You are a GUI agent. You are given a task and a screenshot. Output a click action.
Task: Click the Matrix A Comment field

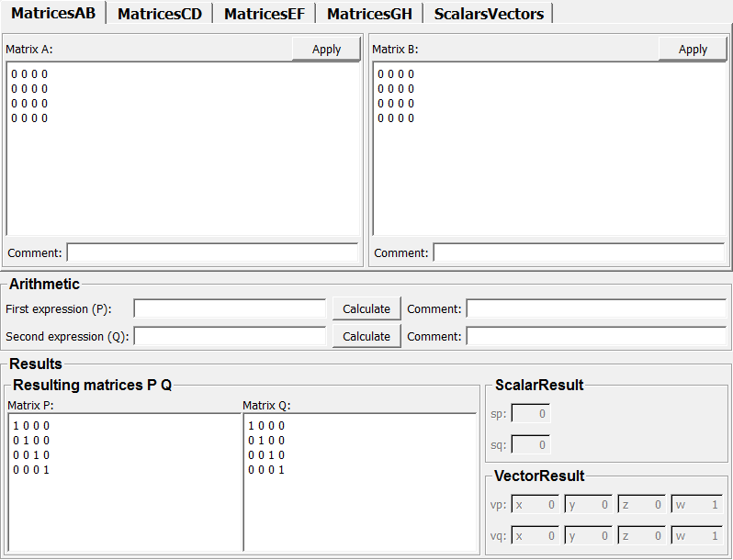pos(212,252)
